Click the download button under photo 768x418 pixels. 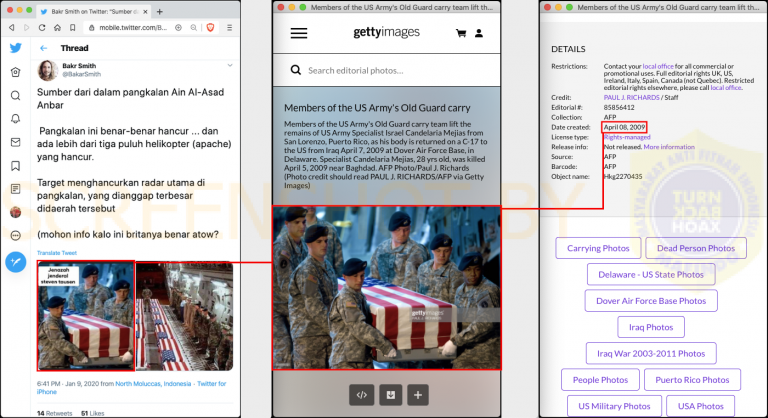coord(390,395)
